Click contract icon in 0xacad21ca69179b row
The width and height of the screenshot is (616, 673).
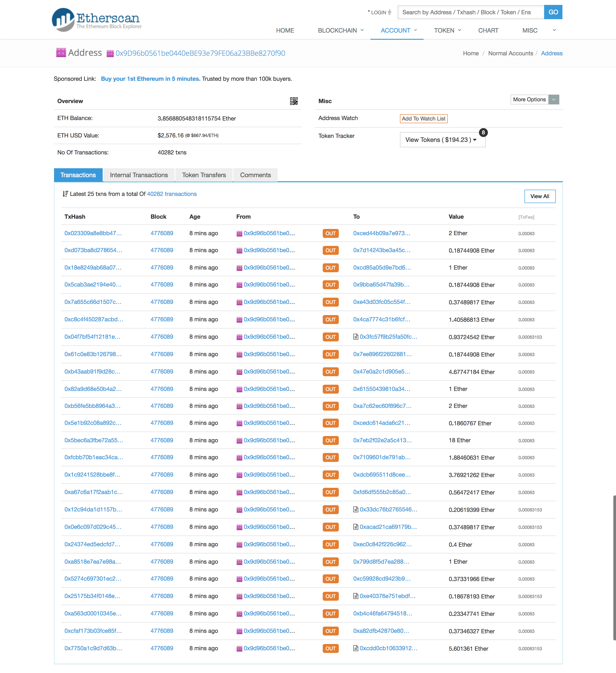pos(356,527)
